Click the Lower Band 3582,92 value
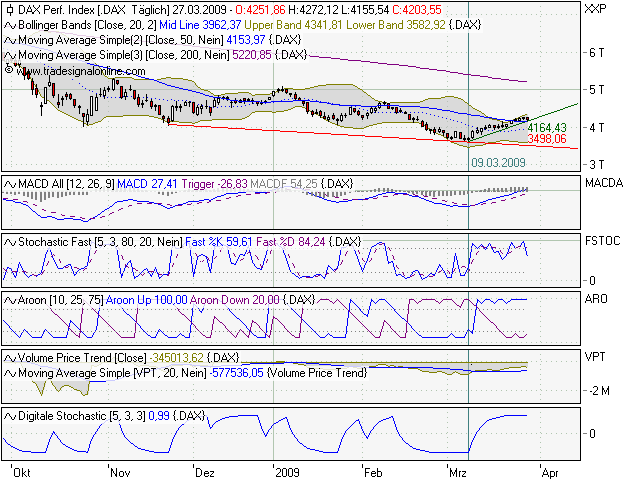Image resolution: width=640 pixels, height=480 pixels. point(396,25)
